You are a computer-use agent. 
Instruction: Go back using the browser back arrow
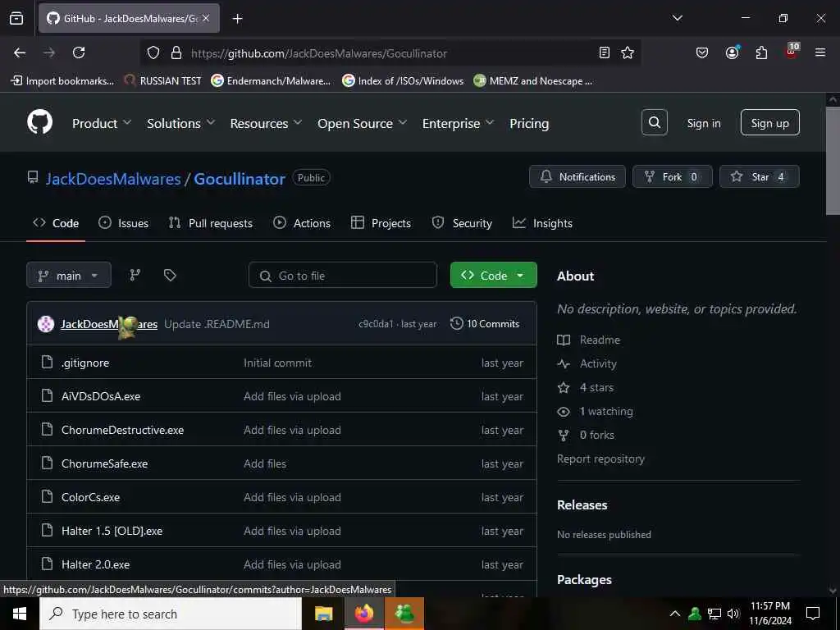(x=20, y=52)
